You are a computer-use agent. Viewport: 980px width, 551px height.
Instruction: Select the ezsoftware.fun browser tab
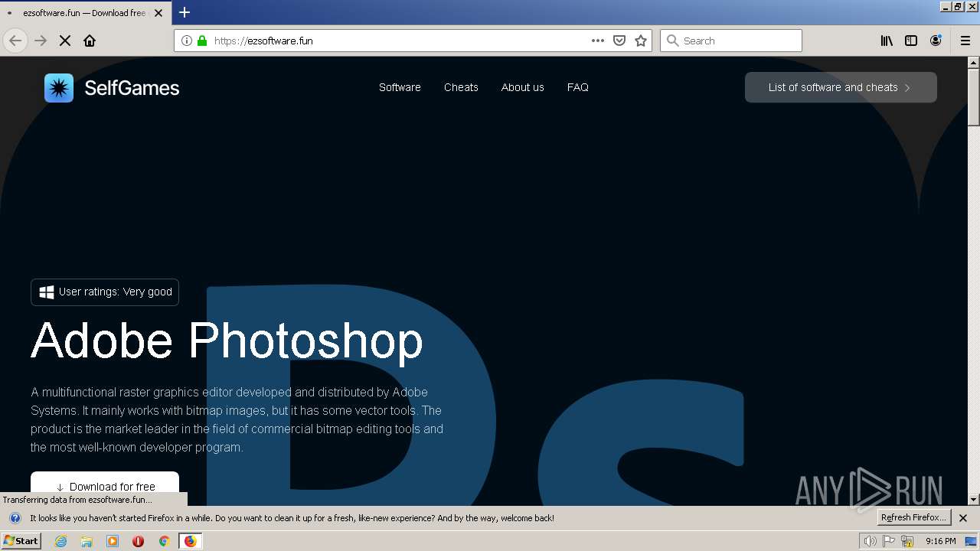[86, 13]
